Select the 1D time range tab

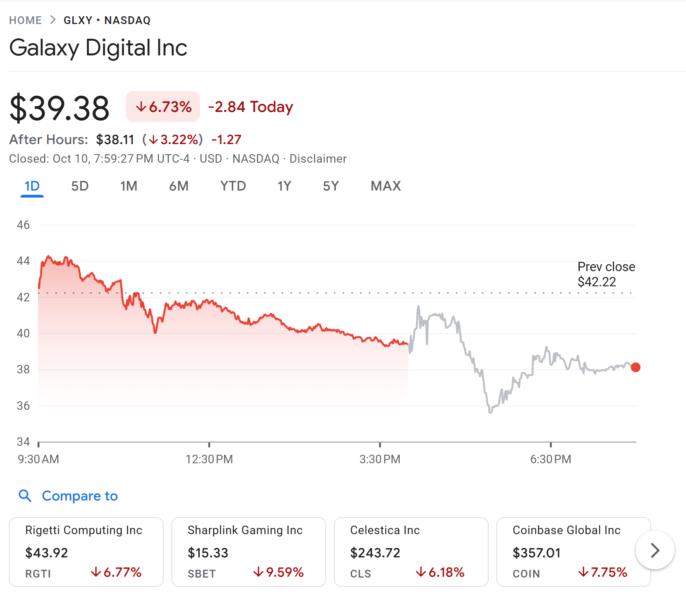click(x=31, y=186)
